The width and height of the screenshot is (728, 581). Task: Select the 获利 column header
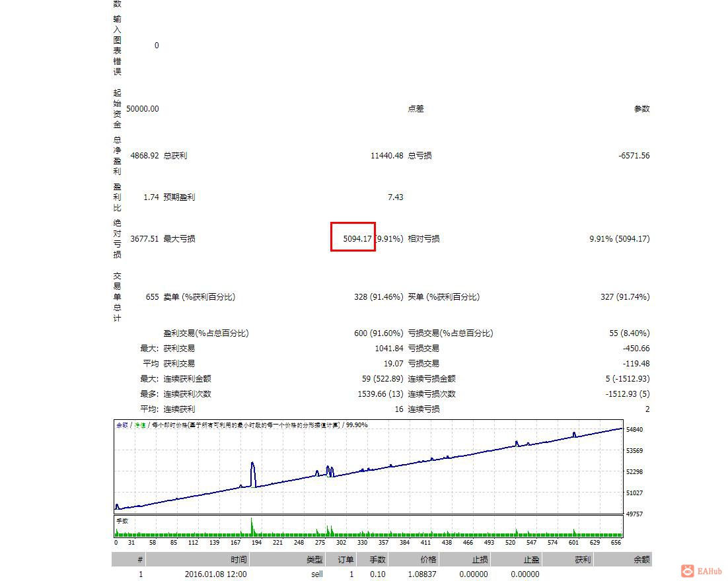coord(583,560)
